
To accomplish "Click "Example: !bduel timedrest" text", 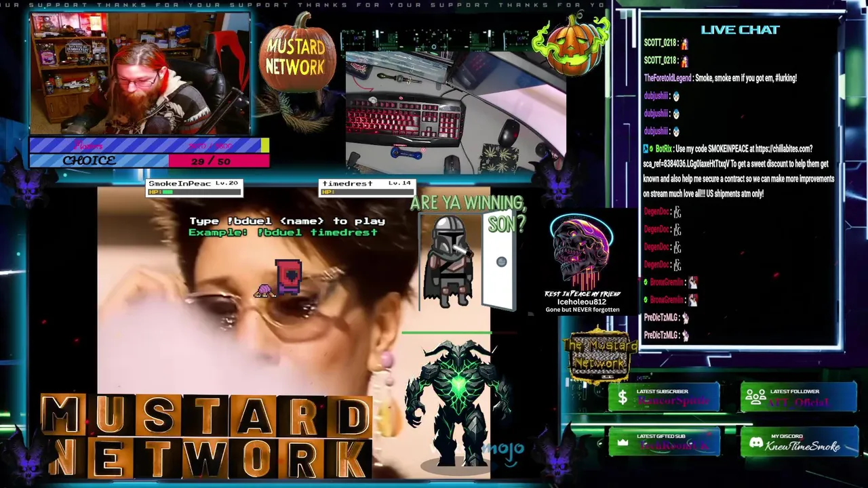I will (283, 232).
